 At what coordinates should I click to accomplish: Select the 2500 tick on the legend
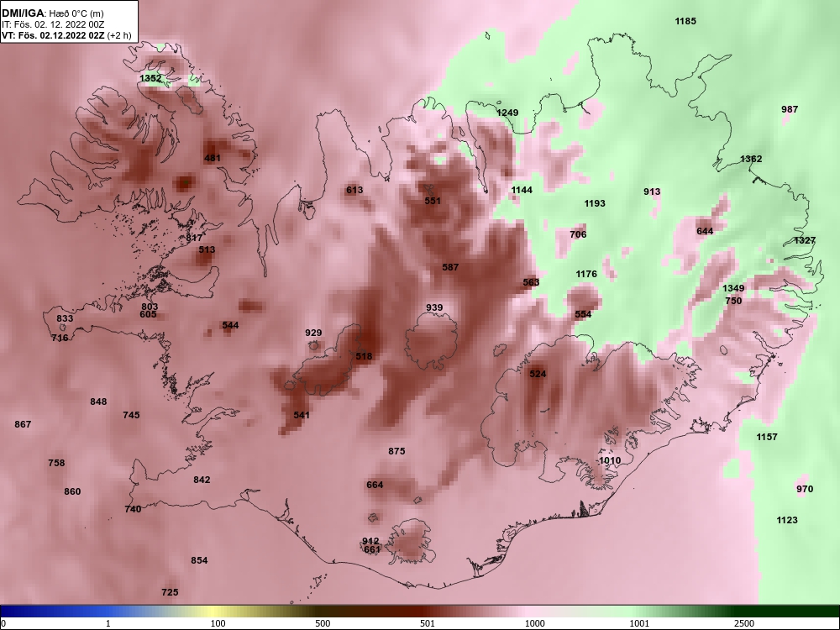coord(744,623)
